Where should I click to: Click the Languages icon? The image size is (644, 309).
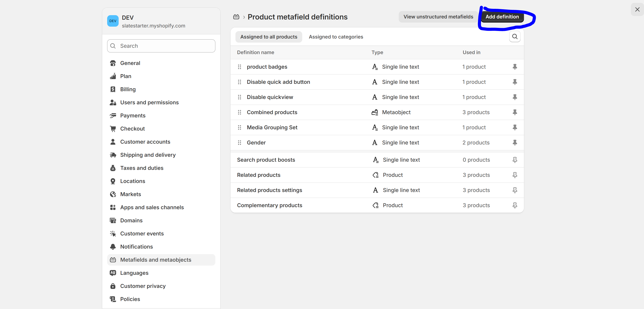[x=113, y=273]
